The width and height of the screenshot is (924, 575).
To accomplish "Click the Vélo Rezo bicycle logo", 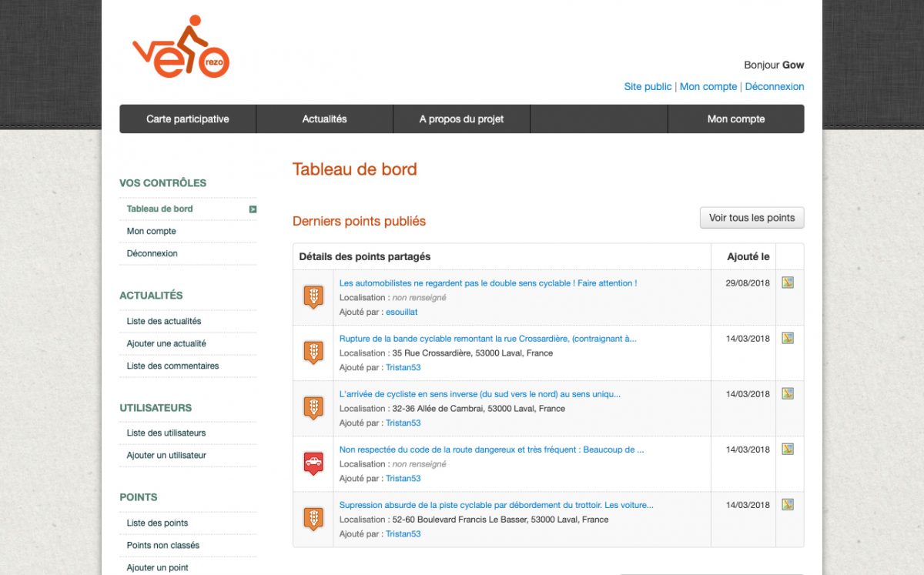I will pyautogui.click(x=181, y=48).
